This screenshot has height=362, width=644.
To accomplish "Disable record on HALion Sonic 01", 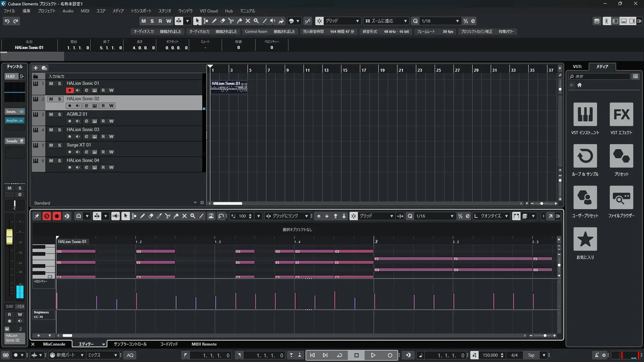I will click(x=69, y=90).
